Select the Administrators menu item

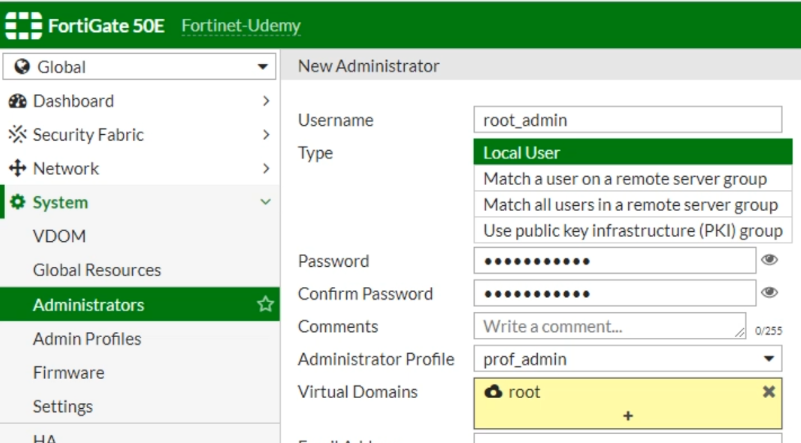139,304
